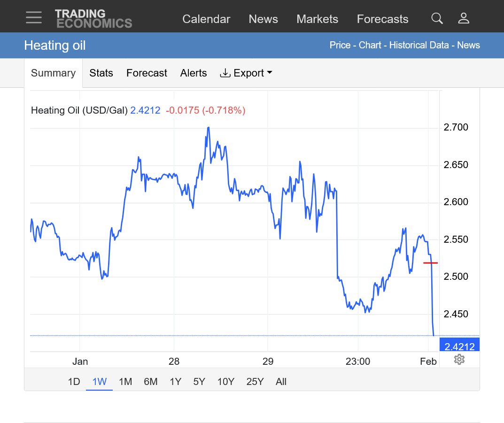Select the Alerts tab
The width and height of the screenshot is (504, 423).
tap(194, 73)
